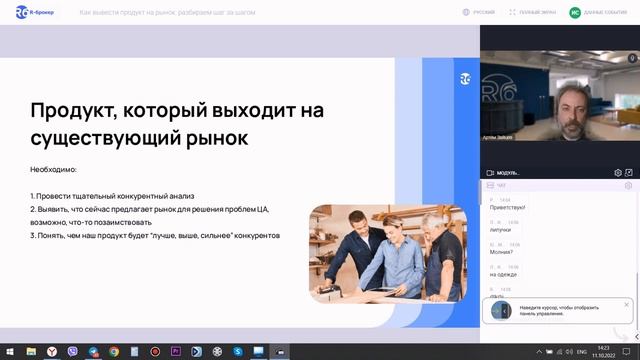Click the slide photo of three workers
The image size is (640, 360).
(x=388, y=254)
